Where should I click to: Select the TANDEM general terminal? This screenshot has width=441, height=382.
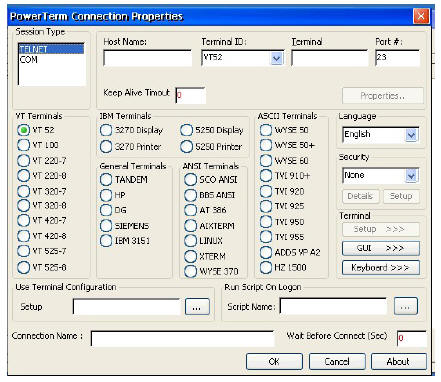[106, 180]
